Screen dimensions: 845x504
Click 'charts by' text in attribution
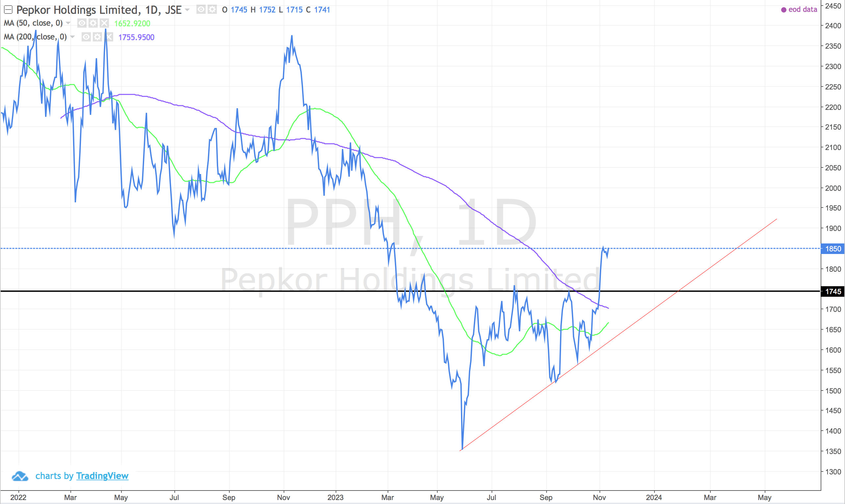(x=54, y=476)
